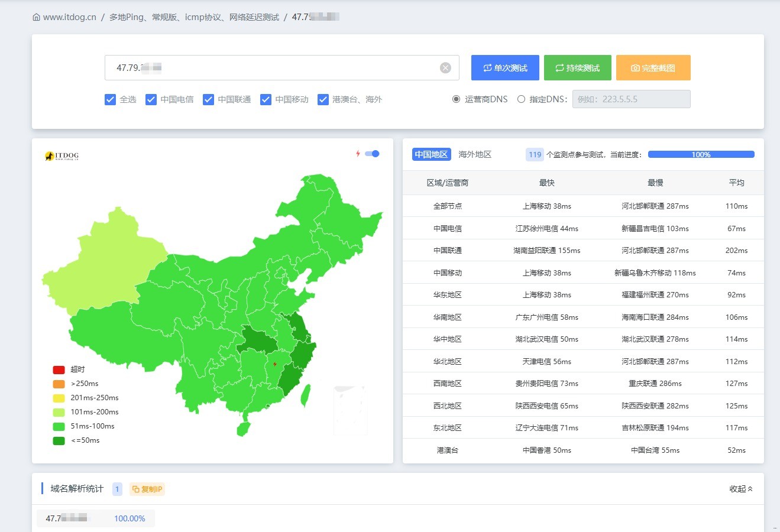Toggle the map animation switch
The image size is (780, 532).
point(372,154)
